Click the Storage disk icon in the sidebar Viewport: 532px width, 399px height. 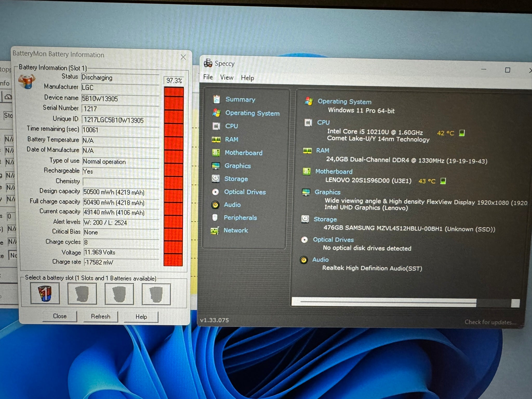pyautogui.click(x=215, y=179)
